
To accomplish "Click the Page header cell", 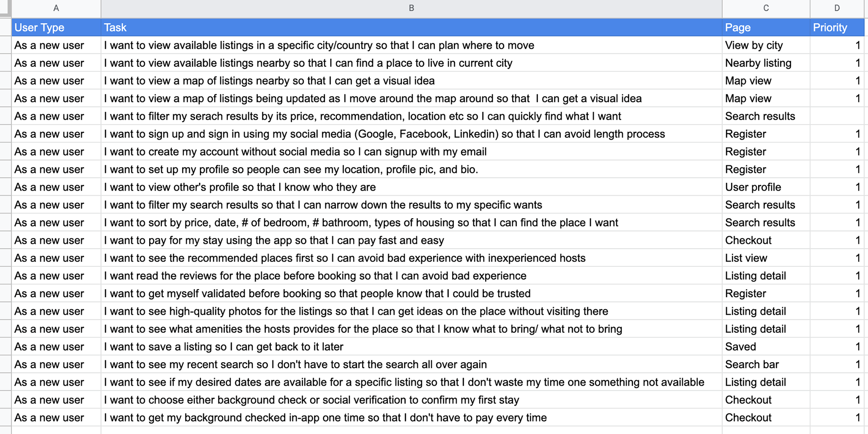I will (x=766, y=28).
